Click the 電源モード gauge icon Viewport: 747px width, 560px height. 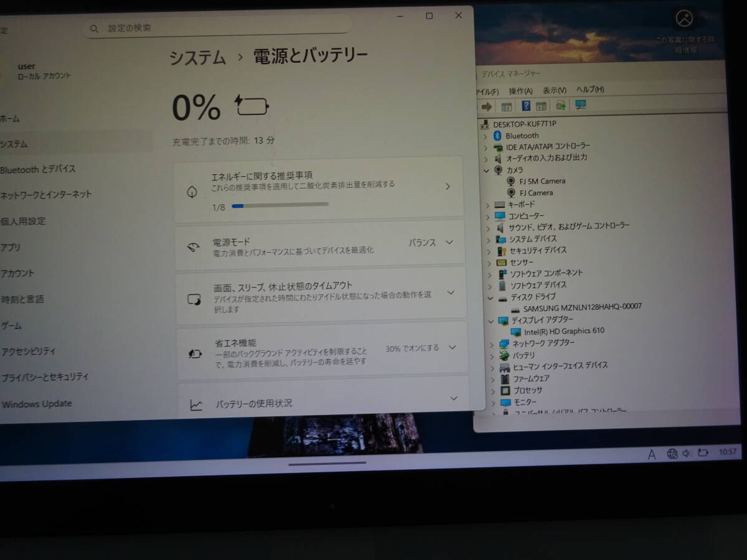click(x=193, y=247)
